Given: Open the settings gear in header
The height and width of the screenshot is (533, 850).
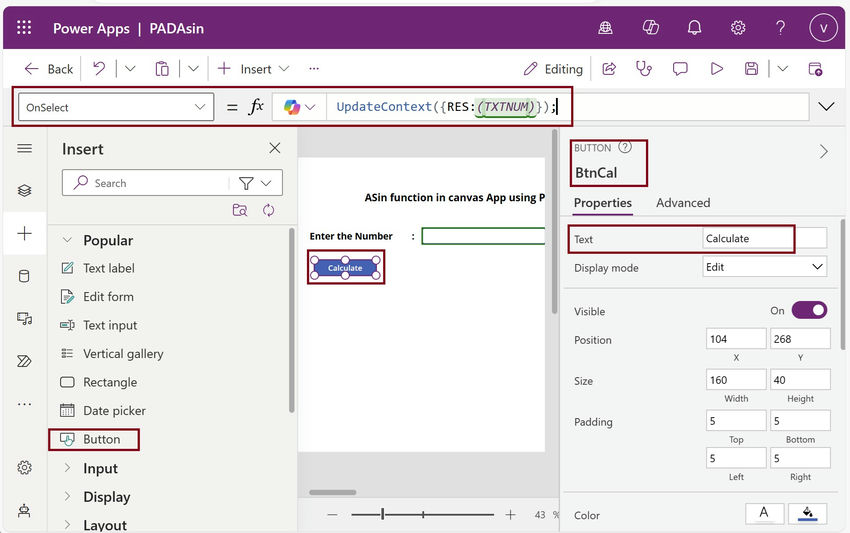Looking at the screenshot, I should pyautogui.click(x=738, y=28).
